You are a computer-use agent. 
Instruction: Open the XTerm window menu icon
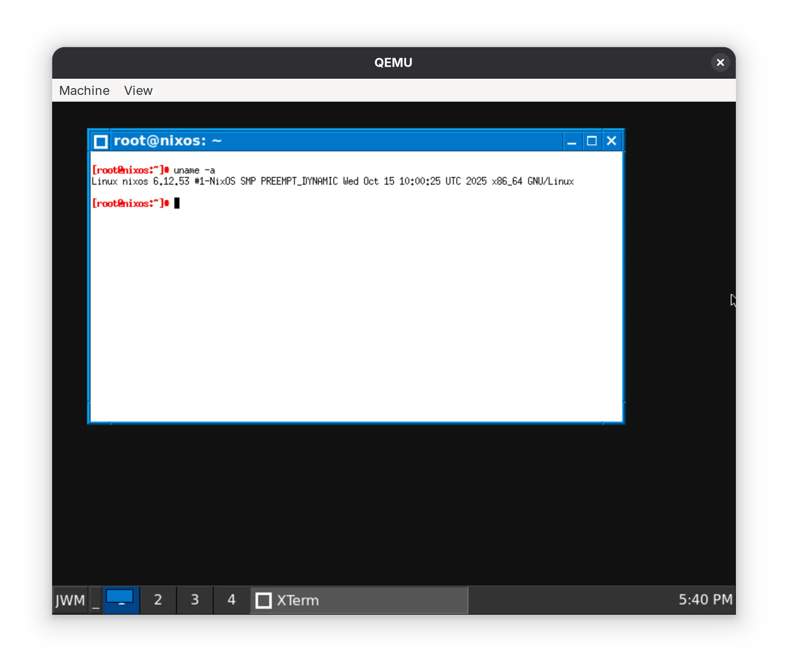(101, 141)
